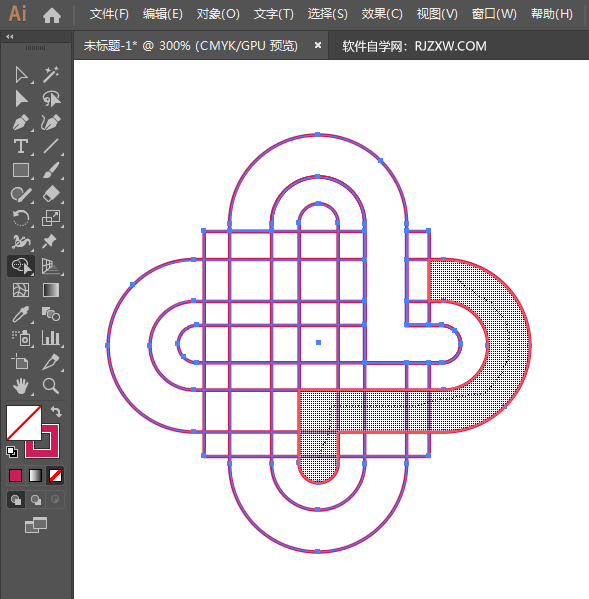Select the Rotate tool
The height and width of the screenshot is (599, 589).
pos(21,218)
